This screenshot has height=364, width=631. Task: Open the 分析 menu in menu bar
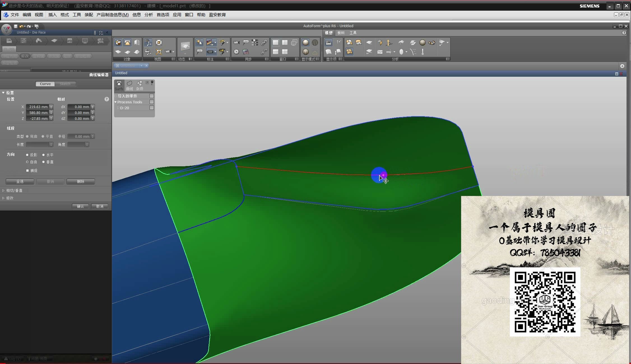pos(149,15)
